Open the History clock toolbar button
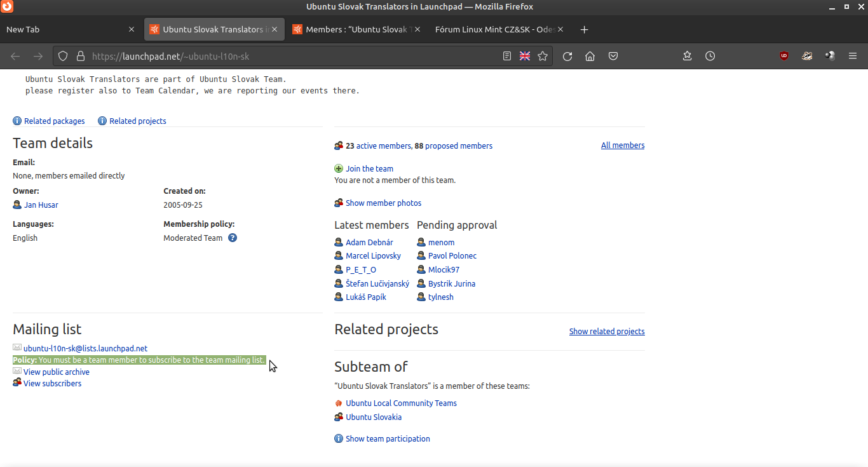 (710, 56)
